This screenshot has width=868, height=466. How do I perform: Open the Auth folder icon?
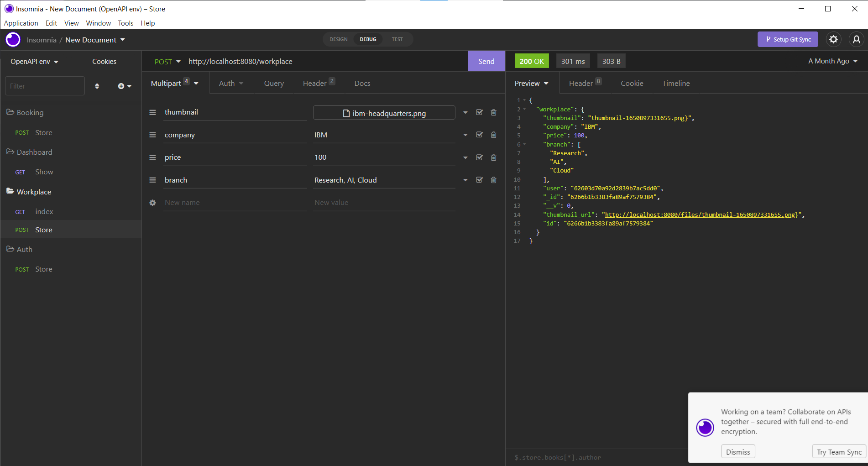[10, 249]
